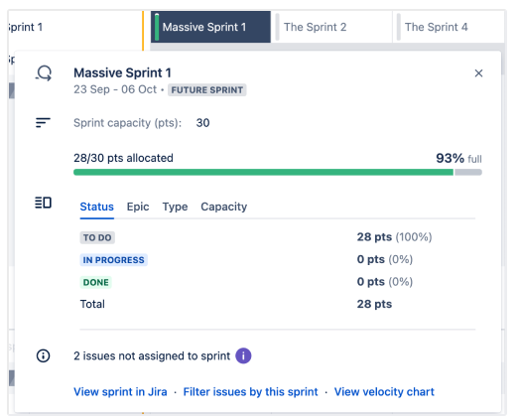Open the purple info tooltip icon

pos(243,355)
